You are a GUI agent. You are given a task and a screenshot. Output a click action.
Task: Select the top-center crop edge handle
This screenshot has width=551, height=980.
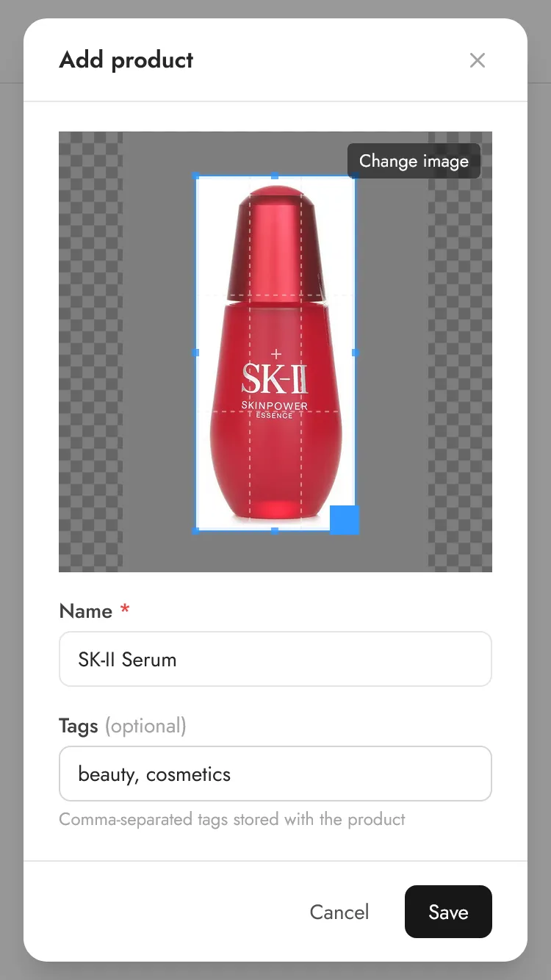point(275,176)
